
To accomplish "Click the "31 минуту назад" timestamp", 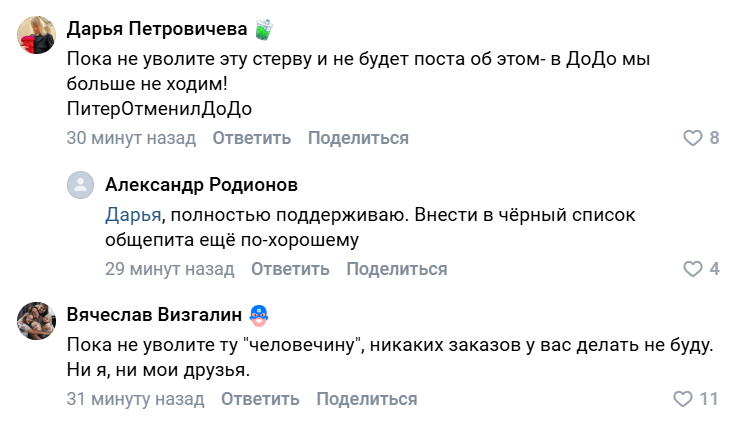I will 135,399.
